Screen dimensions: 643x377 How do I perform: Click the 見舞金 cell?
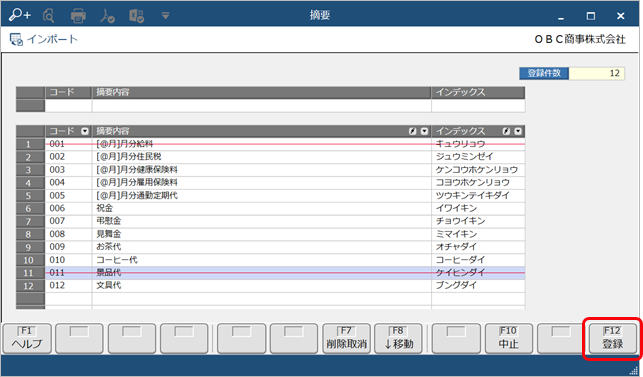click(262, 234)
